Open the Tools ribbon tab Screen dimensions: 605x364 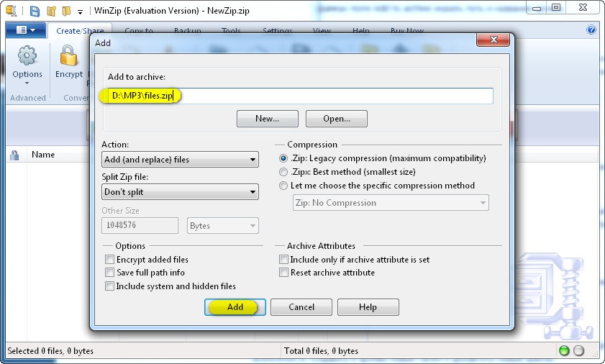231,30
